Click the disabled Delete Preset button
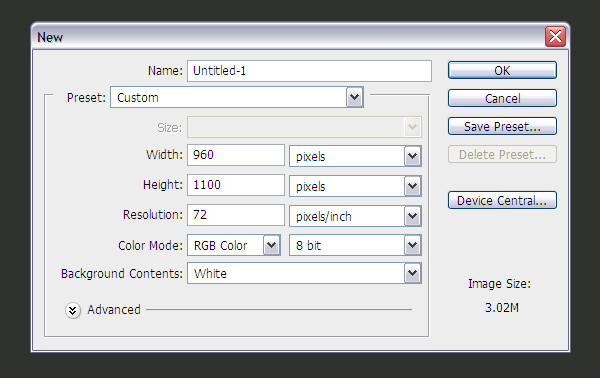 pos(502,154)
